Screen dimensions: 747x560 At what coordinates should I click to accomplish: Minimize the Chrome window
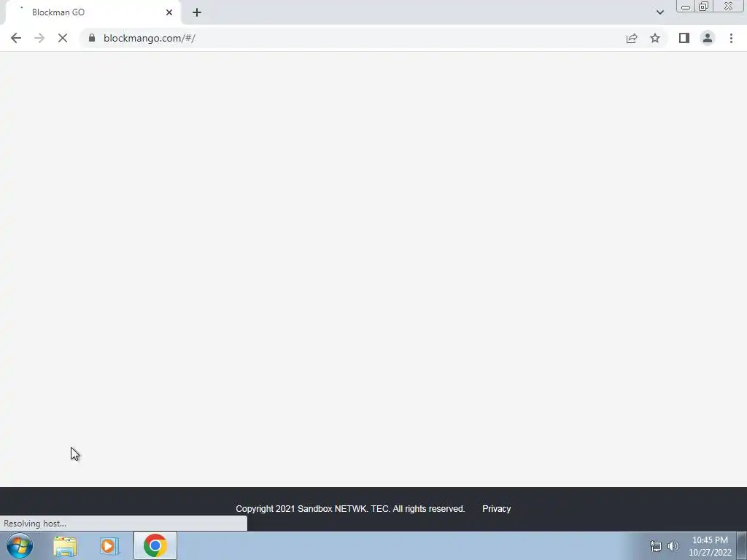[686, 7]
